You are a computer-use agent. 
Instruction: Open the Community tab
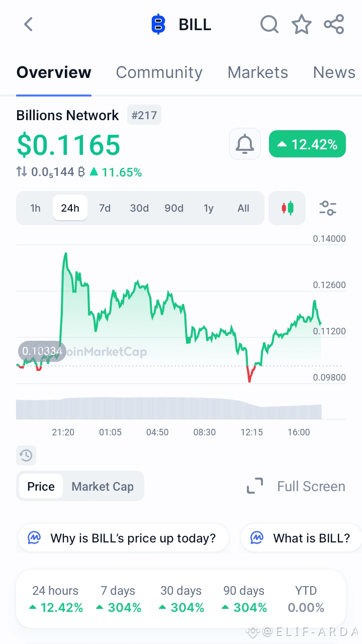coord(159,72)
